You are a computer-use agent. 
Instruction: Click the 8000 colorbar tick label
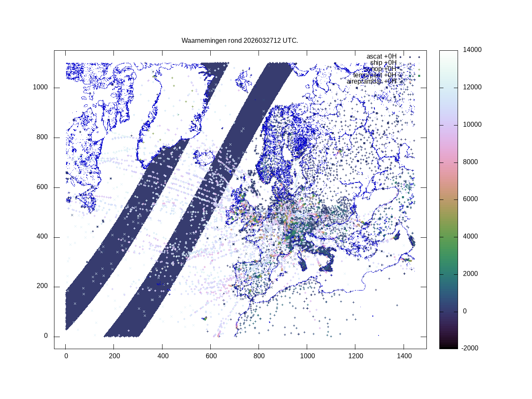(470, 162)
